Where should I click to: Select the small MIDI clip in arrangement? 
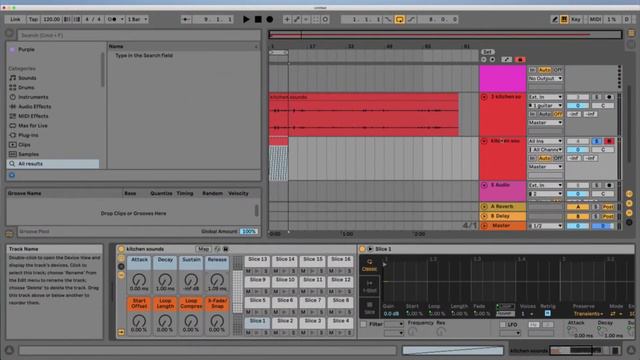click(x=278, y=159)
